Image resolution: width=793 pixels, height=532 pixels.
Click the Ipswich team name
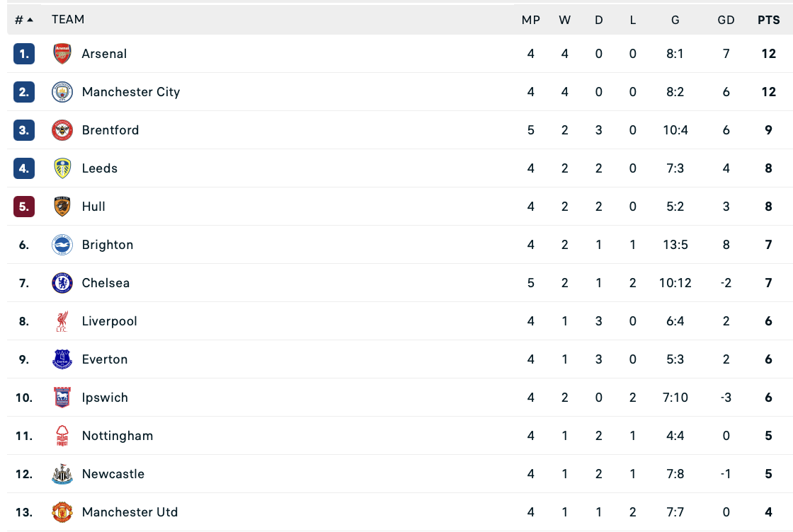coord(105,398)
